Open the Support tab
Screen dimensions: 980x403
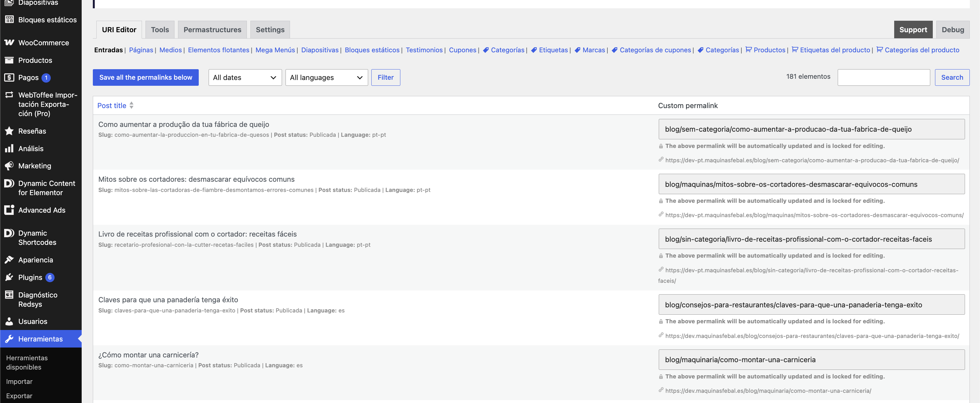(x=913, y=30)
